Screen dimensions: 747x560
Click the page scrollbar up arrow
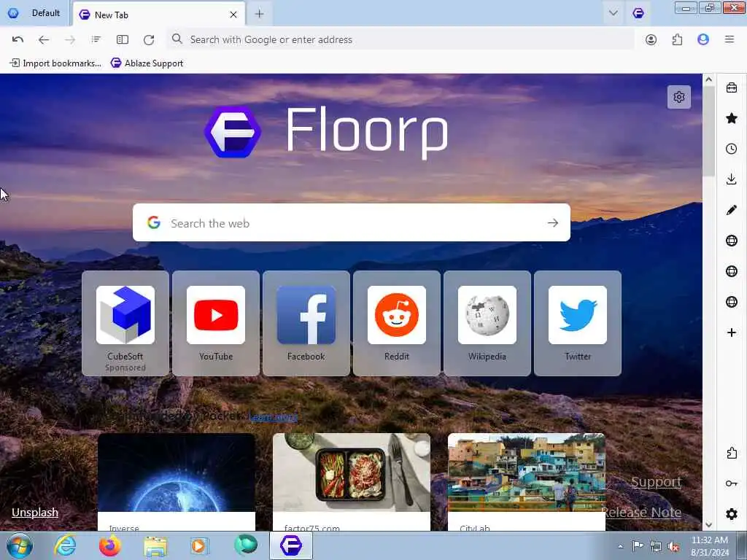tap(709, 79)
